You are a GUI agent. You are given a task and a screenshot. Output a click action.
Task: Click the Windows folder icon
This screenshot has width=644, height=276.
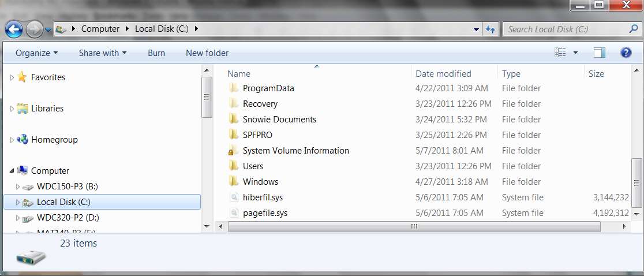234,181
